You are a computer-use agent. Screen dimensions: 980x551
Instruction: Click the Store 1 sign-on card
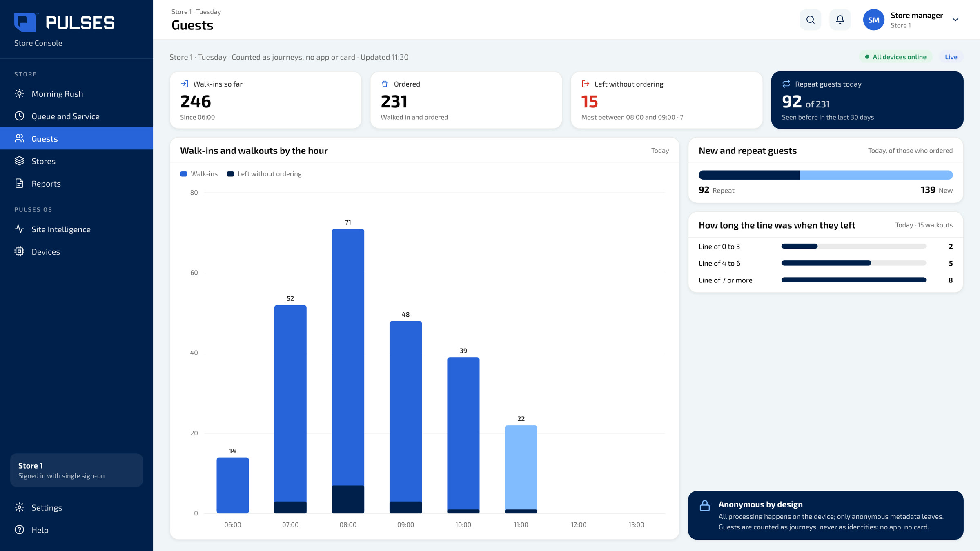[x=76, y=470]
